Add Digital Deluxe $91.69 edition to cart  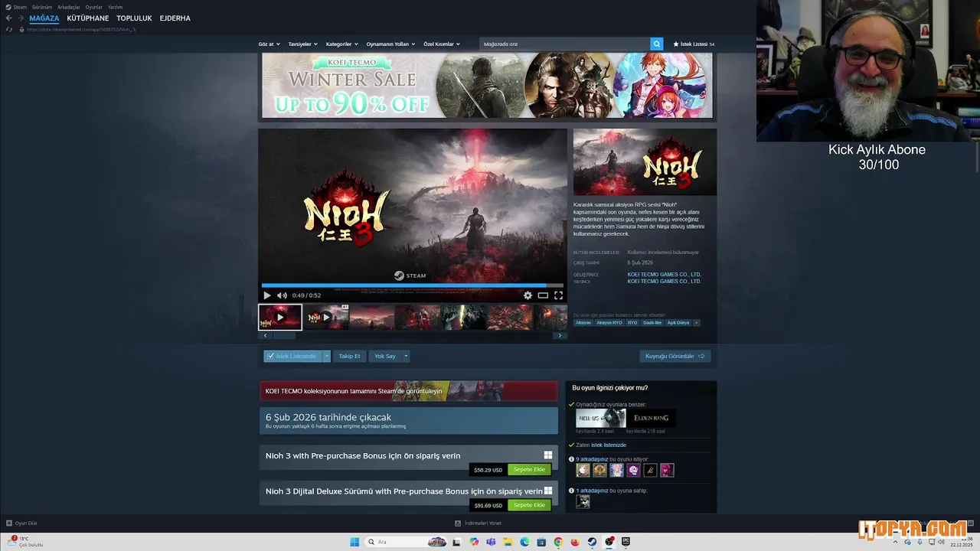click(x=529, y=505)
